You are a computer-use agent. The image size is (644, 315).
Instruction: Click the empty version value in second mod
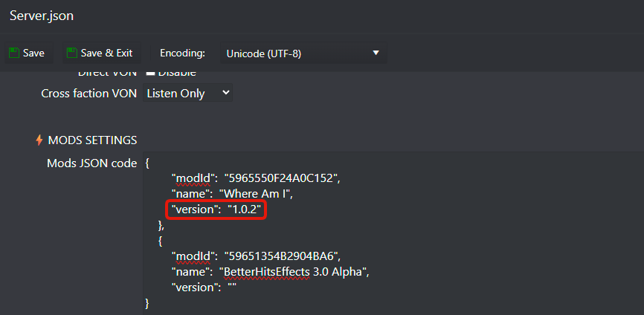[232, 288]
